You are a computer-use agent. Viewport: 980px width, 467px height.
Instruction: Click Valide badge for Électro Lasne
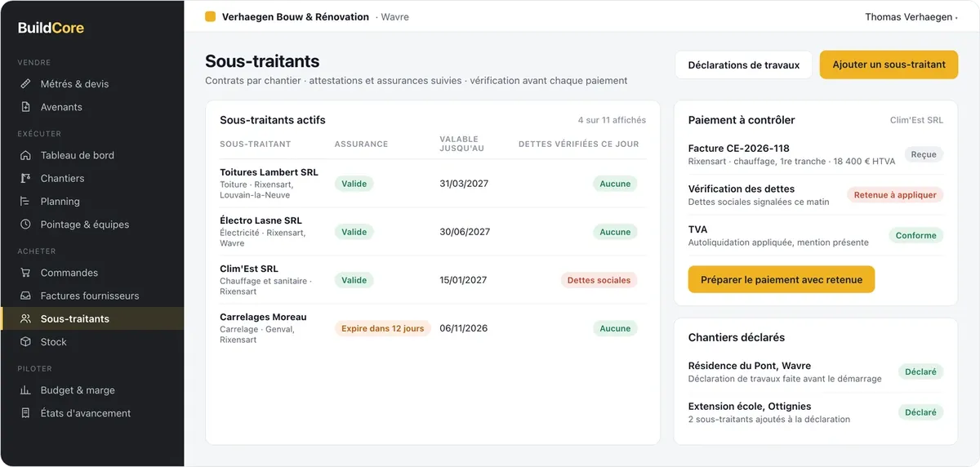354,232
